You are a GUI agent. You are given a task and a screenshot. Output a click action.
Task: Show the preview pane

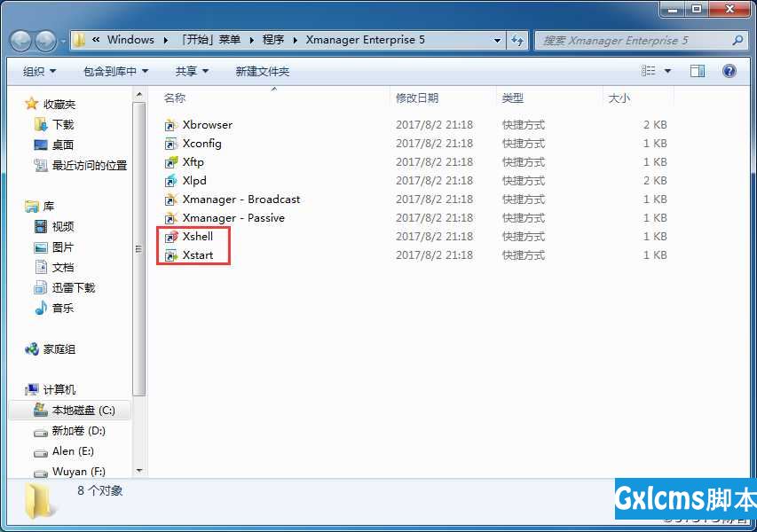coord(698,72)
